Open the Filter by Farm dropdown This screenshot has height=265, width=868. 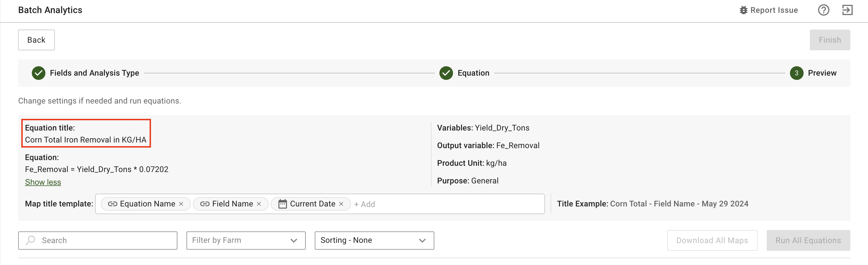tap(246, 240)
